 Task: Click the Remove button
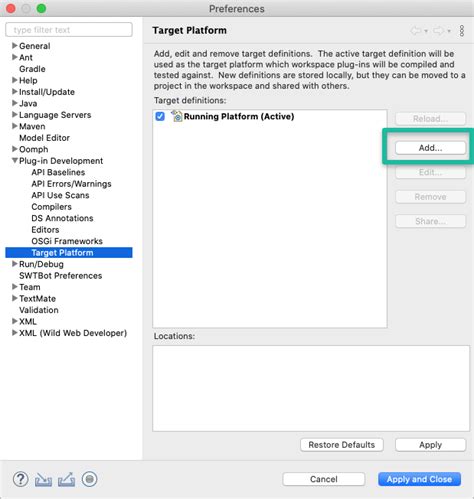430,197
